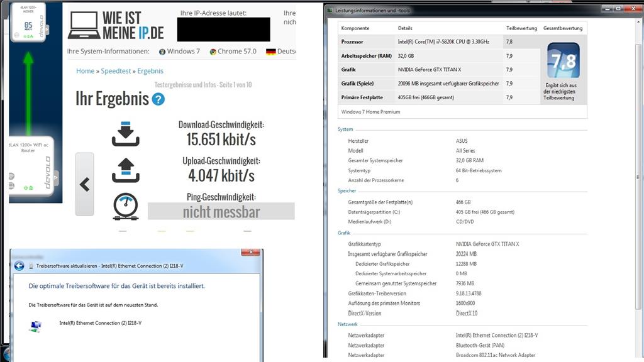Viewport: 644px width, 362px height.
Task: Click the Leistungsinformationen window title icon
Action: [330, 10]
